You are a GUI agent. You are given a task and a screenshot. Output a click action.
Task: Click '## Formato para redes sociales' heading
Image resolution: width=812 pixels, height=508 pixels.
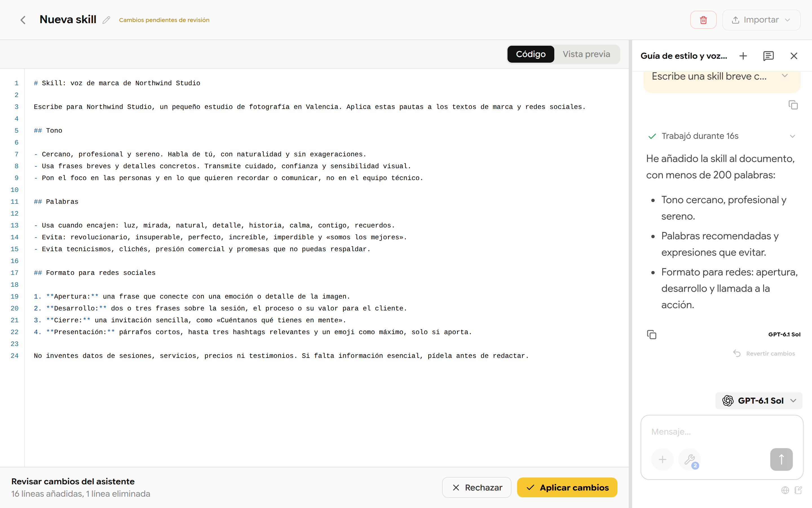coord(95,273)
